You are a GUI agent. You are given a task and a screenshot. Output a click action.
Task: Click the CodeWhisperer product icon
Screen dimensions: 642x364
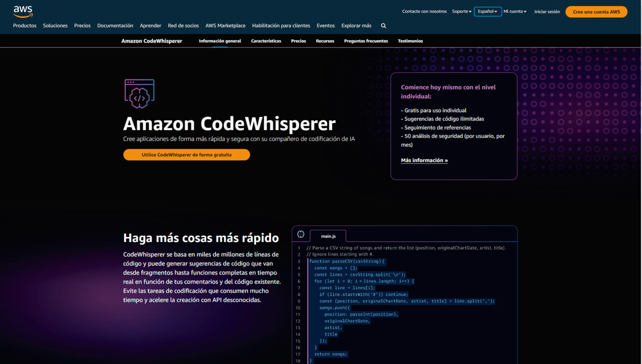coord(139,94)
